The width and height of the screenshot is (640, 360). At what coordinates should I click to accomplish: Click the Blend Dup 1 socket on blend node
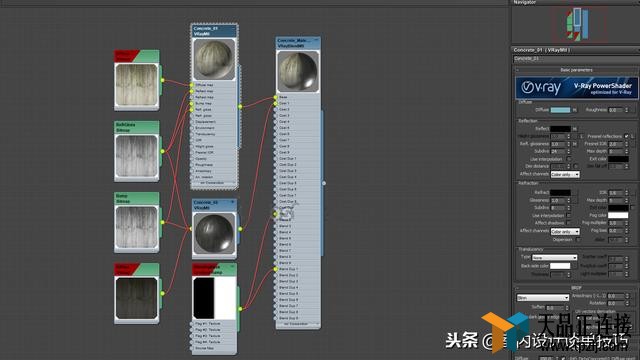pyautogui.click(x=276, y=269)
